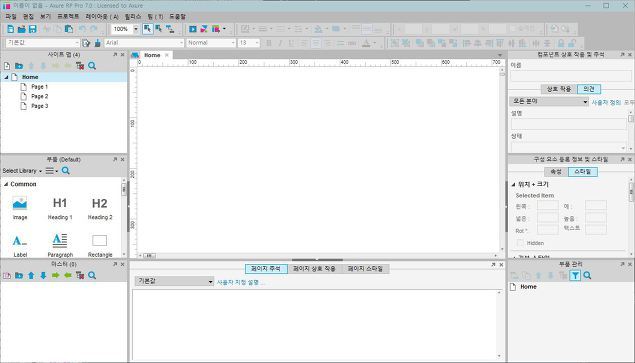Open the second menu in menu bar
The height and width of the screenshot is (363, 635).
(28, 17)
